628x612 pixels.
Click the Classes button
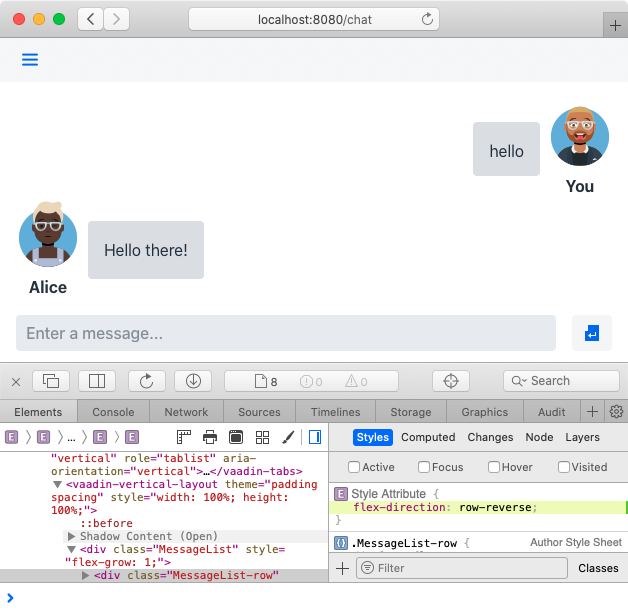pos(598,568)
